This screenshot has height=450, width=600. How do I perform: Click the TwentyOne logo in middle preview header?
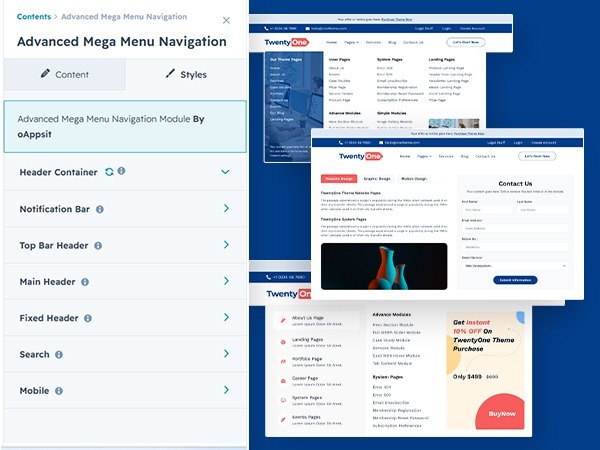(x=361, y=156)
